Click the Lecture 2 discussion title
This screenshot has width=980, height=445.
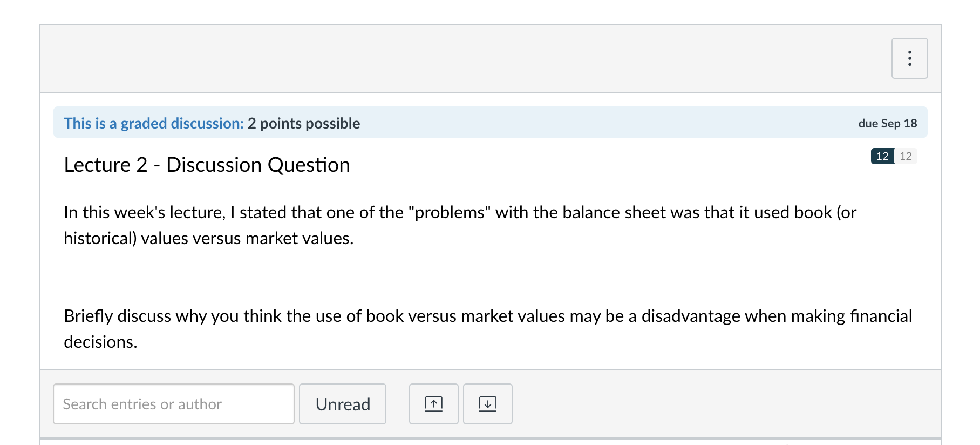pos(207,165)
